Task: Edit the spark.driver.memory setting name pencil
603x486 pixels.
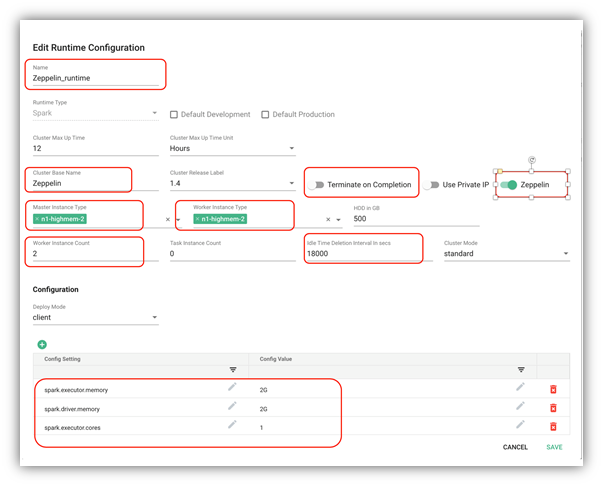Action: pos(232,406)
